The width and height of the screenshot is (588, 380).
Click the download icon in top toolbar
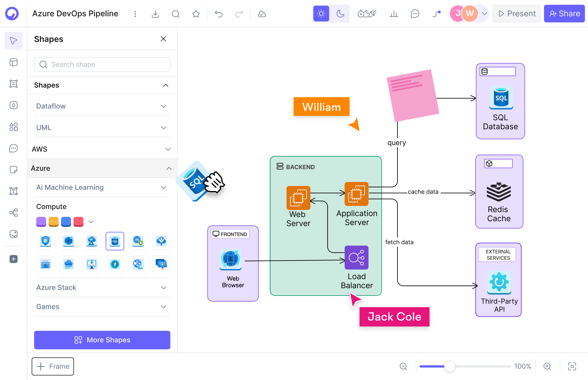click(155, 14)
